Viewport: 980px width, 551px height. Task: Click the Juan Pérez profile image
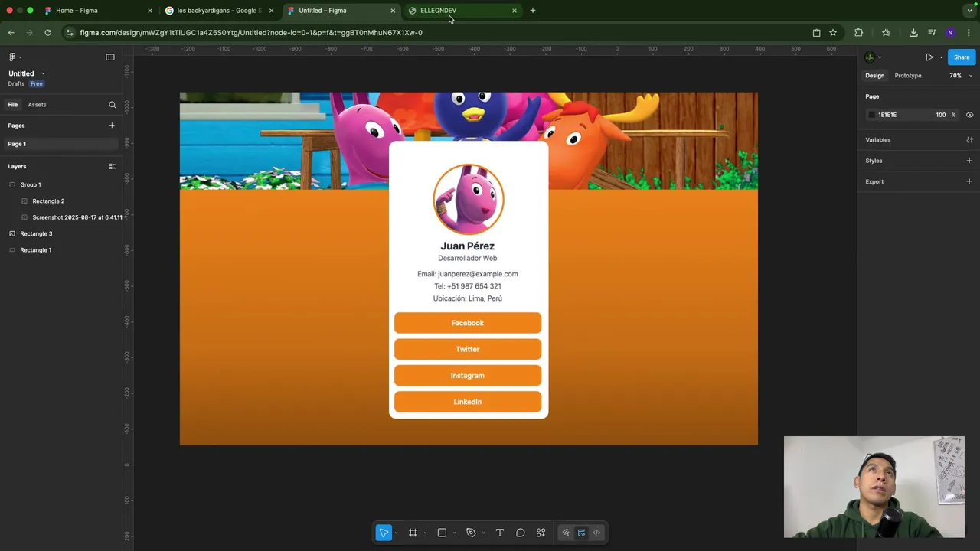click(469, 199)
